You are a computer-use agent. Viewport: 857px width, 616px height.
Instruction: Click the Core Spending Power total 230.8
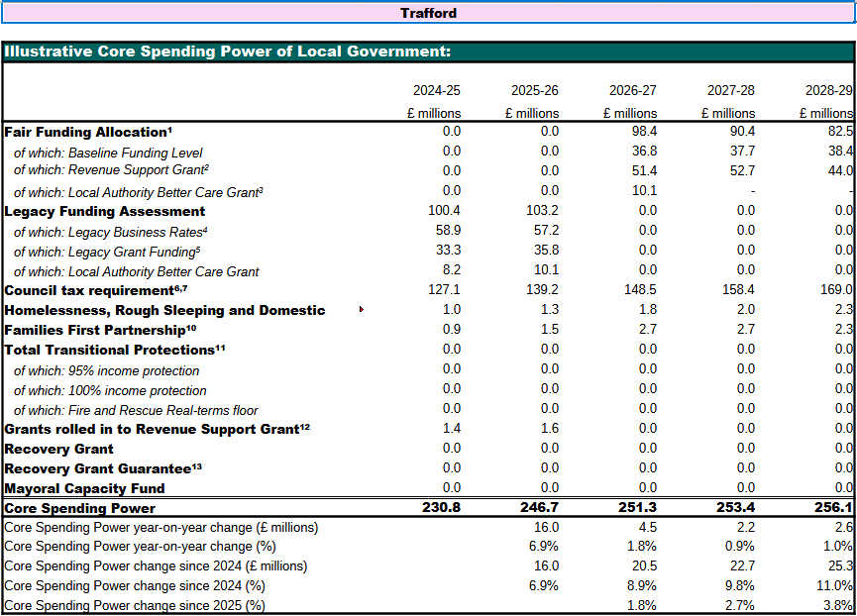coord(442,508)
